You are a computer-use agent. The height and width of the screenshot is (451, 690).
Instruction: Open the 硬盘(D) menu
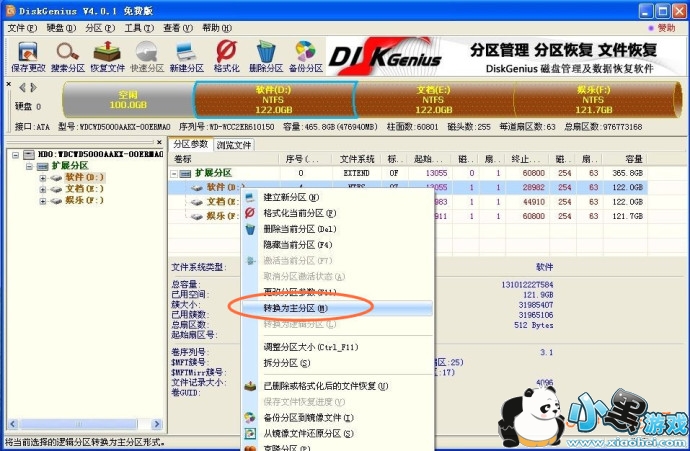pos(61,28)
